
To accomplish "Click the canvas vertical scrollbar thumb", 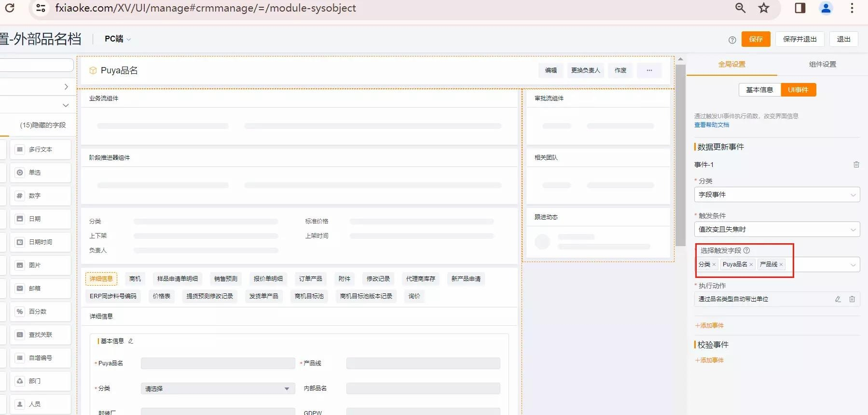I will point(680,155).
